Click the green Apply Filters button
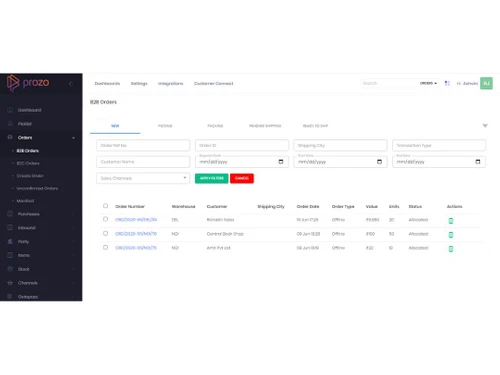This screenshot has width=500, height=375. 212,178
